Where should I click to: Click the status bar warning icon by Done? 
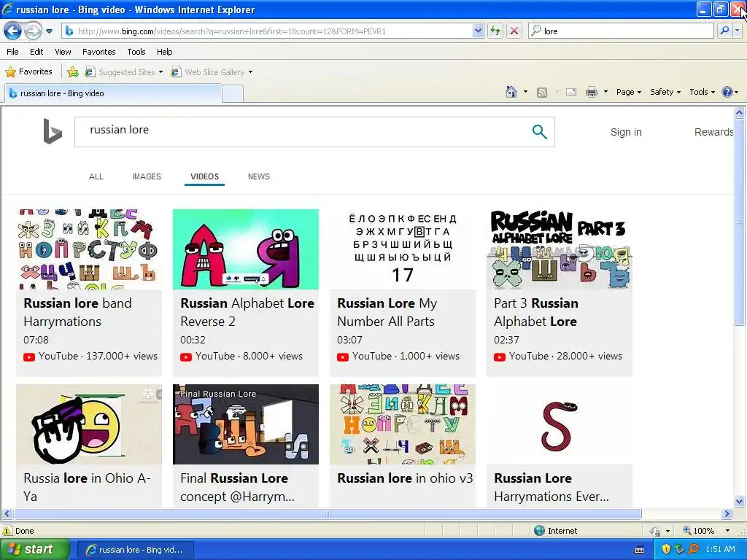[x=7, y=531]
